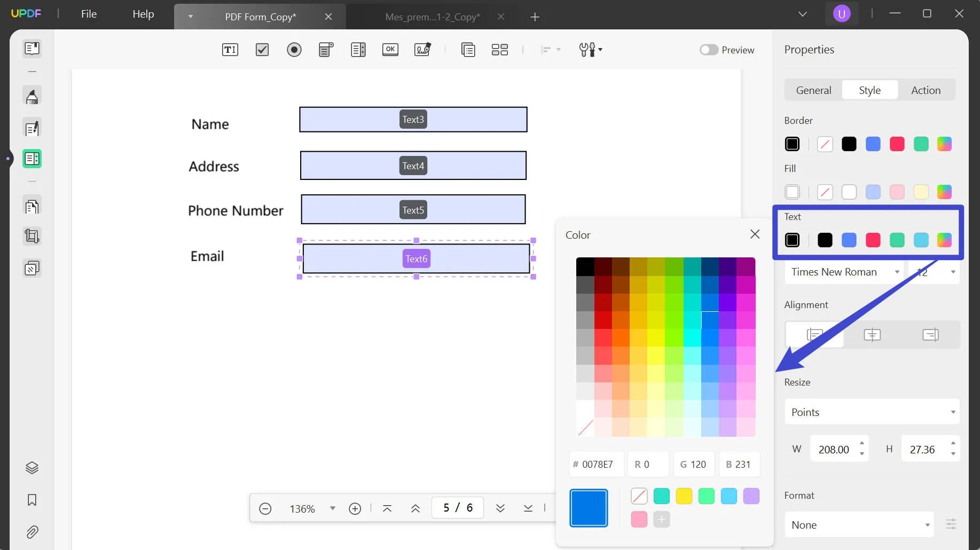Select the Check Box form tool
Screen dimensions: 980x550
262,50
